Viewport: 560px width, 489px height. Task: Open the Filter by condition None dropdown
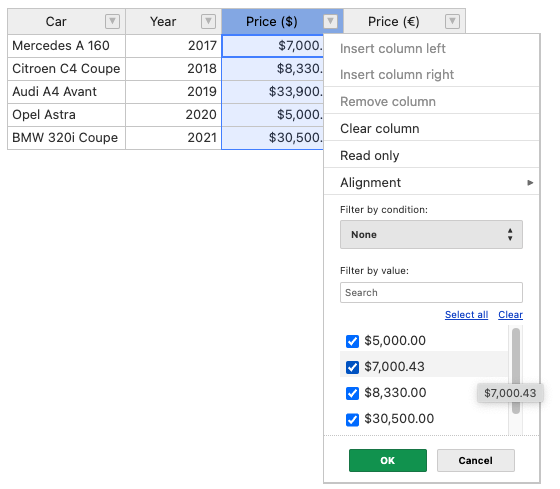(x=431, y=235)
